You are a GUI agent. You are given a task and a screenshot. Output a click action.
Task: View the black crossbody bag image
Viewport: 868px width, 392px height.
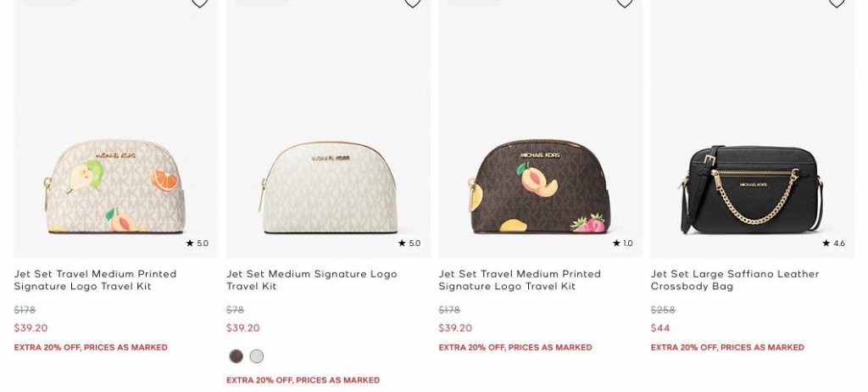(x=752, y=189)
